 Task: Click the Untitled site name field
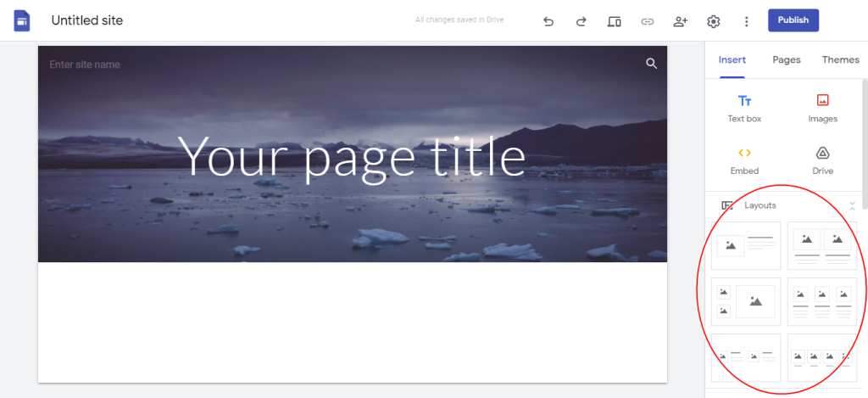[87, 20]
